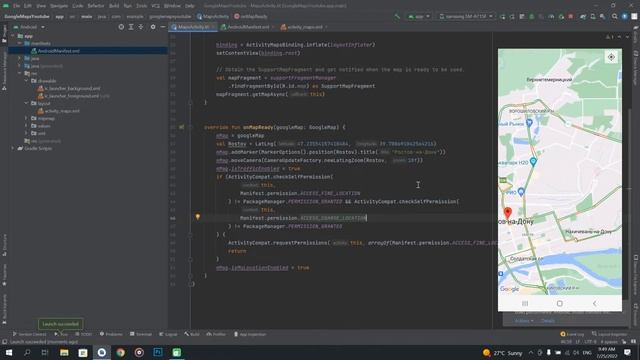Viewport: 640px width, 360px height.
Task: Click the yellow intention lightbulb in gutter
Action: (x=198, y=217)
